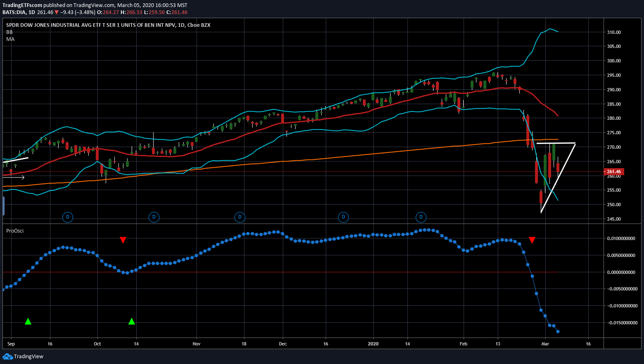Click the dividend D marker above Nov 18
644x364 pixels.
click(240, 217)
